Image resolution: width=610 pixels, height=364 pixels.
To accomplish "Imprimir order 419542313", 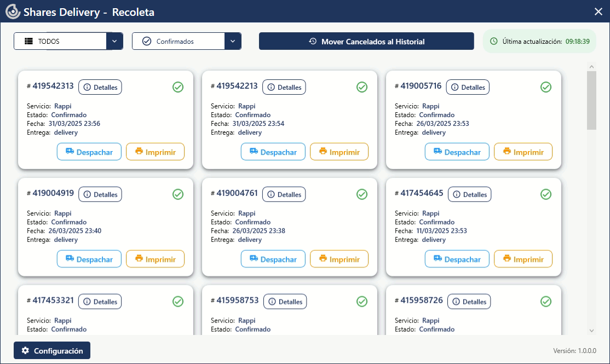I will click(x=155, y=152).
